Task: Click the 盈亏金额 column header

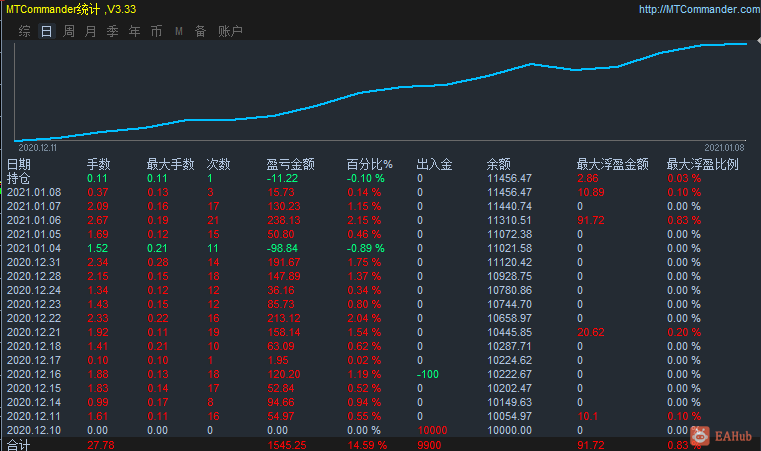Action: tap(290, 164)
